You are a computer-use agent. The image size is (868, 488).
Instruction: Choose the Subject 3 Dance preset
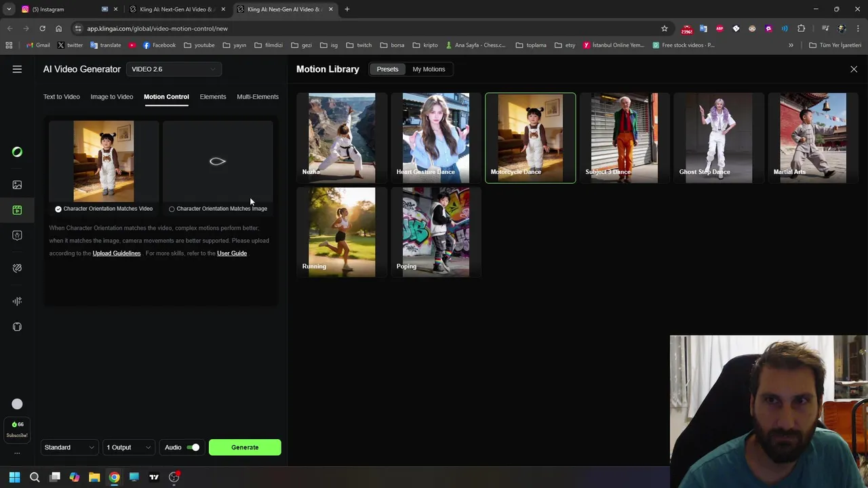(x=624, y=138)
